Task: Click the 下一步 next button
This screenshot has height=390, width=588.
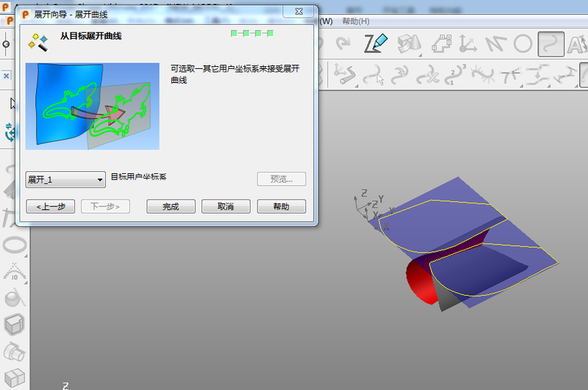Action: pos(105,206)
